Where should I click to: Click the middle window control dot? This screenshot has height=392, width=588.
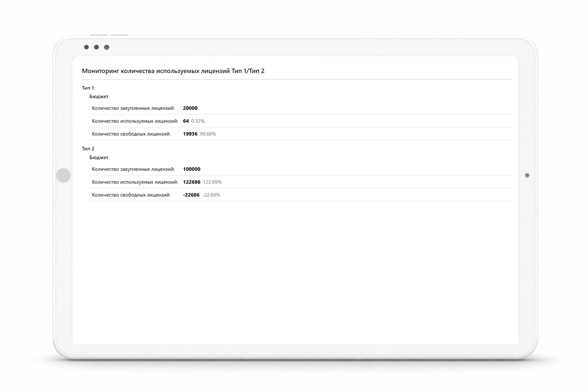(96, 47)
